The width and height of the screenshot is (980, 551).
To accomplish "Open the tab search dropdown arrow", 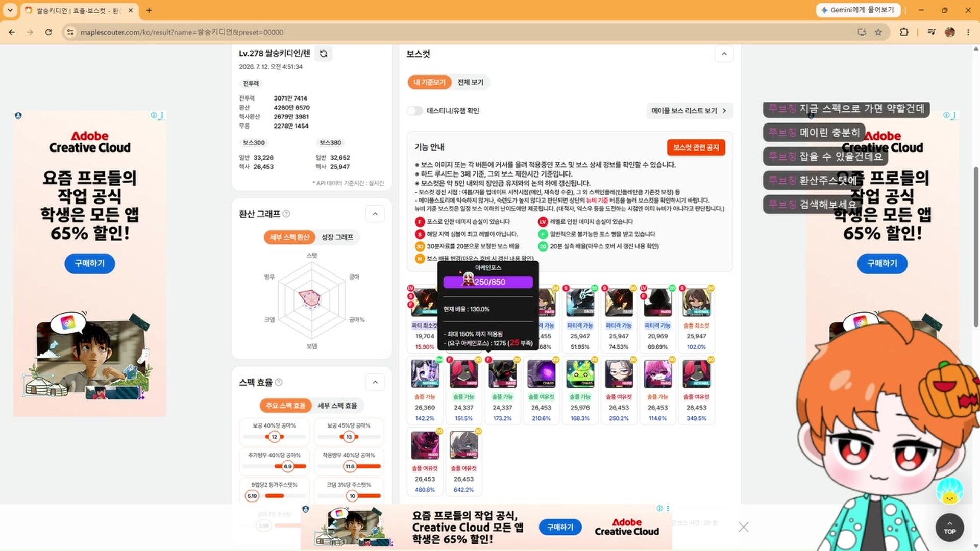I will (x=10, y=10).
